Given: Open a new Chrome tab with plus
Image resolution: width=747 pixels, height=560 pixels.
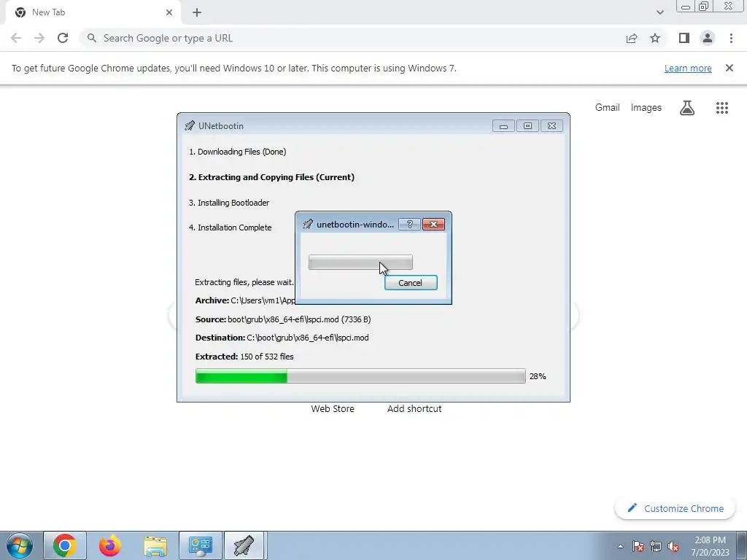Looking at the screenshot, I should click(x=197, y=12).
